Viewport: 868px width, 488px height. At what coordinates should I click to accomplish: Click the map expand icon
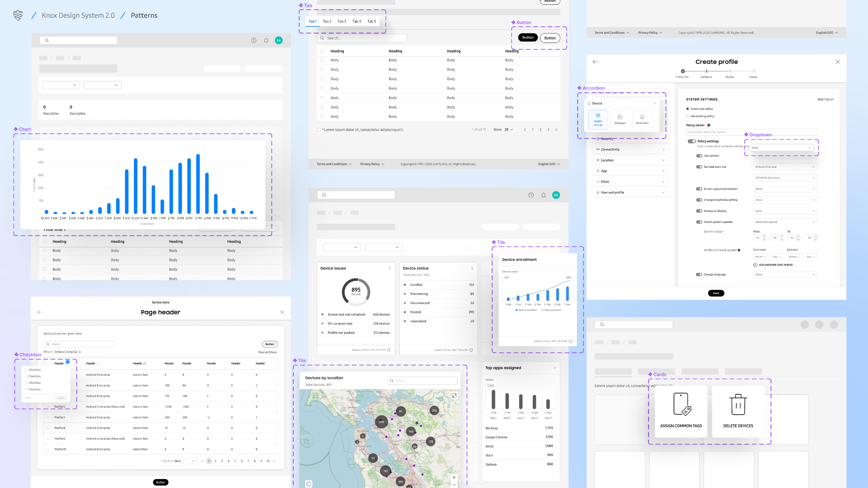(454, 396)
